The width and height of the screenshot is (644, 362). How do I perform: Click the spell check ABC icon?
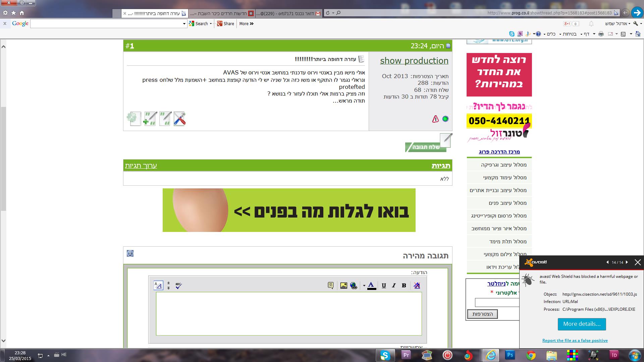178,286
